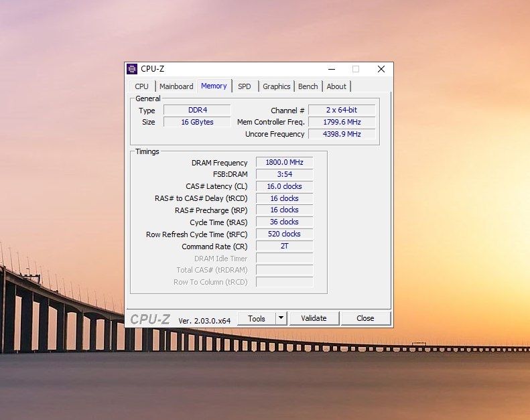Click the DRAM Frequency value 1800.0 MHz
530x420 pixels.
pyautogui.click(x=285, y=162)
